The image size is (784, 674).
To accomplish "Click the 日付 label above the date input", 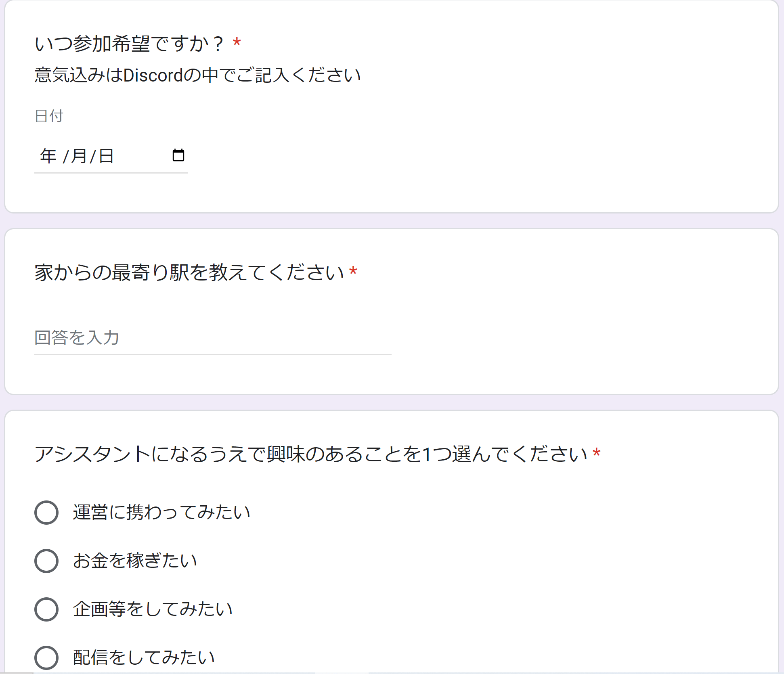I will pos(48,116).
